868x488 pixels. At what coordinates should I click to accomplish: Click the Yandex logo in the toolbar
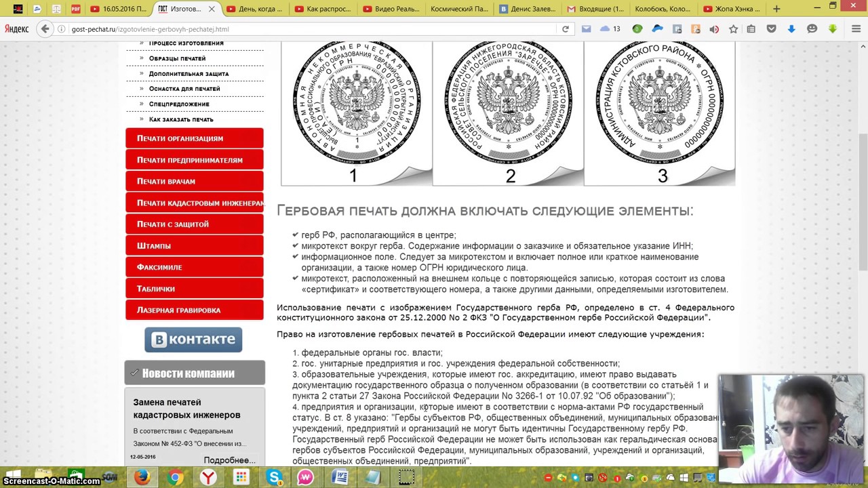click(x=17, y=29)
